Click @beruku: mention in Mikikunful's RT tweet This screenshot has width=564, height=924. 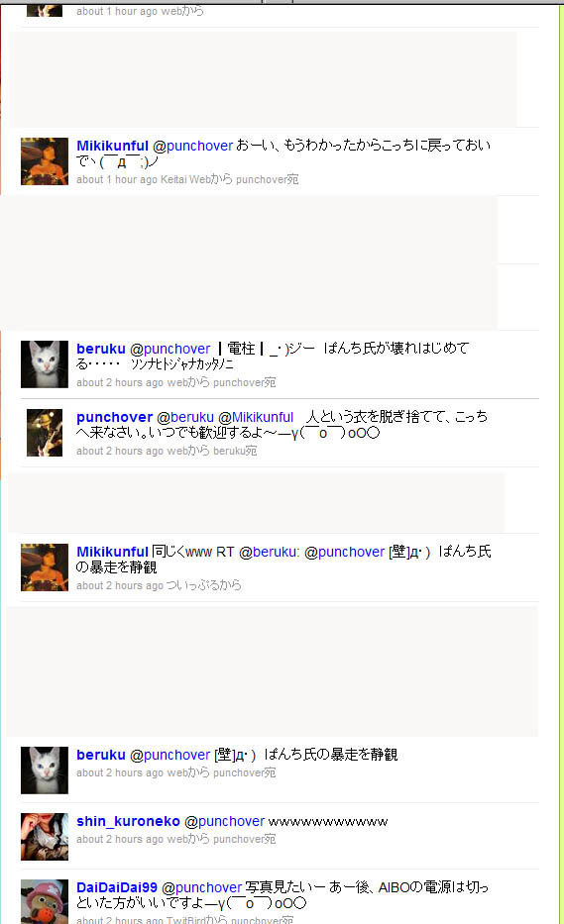point(269,552)
